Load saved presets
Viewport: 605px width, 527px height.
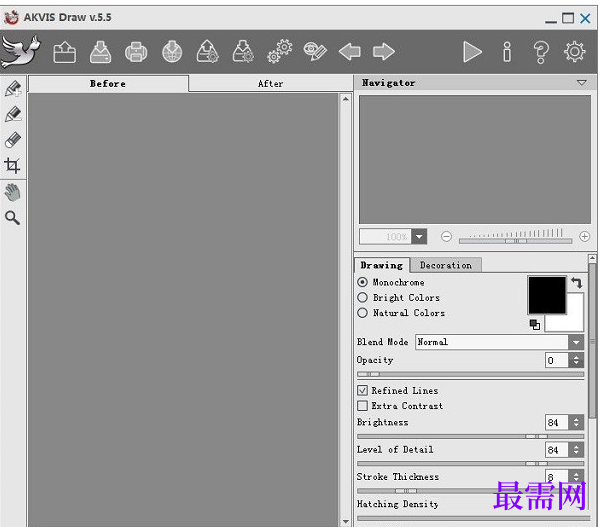[208, 52]
